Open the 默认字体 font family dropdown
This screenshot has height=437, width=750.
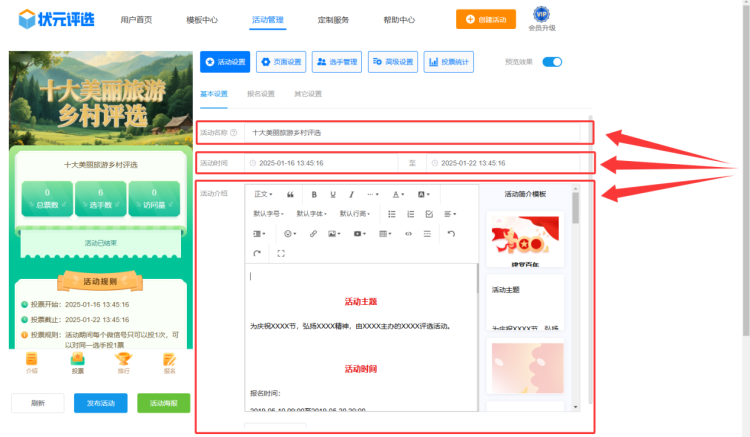click(311, 214)
